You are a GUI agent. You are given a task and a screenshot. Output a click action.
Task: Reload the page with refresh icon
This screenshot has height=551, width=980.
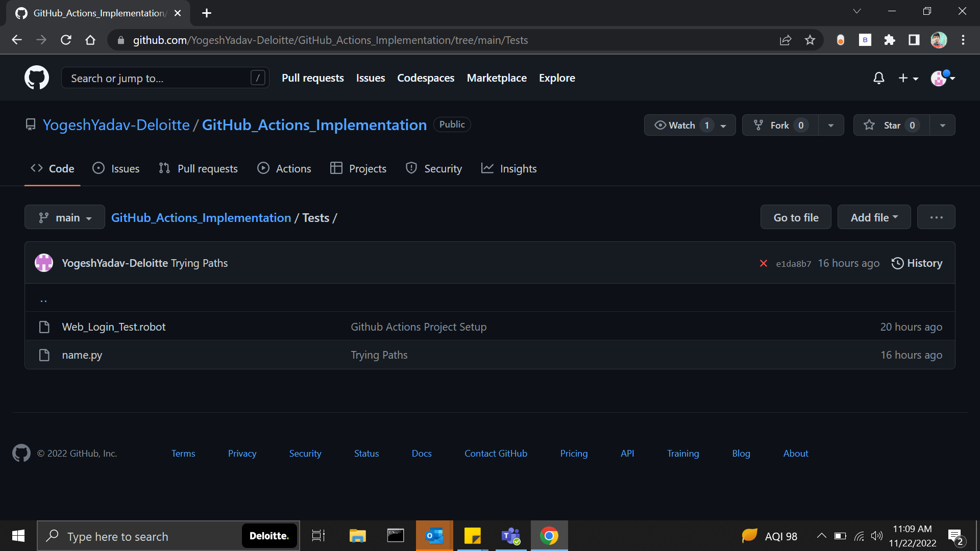coord(66,40)
